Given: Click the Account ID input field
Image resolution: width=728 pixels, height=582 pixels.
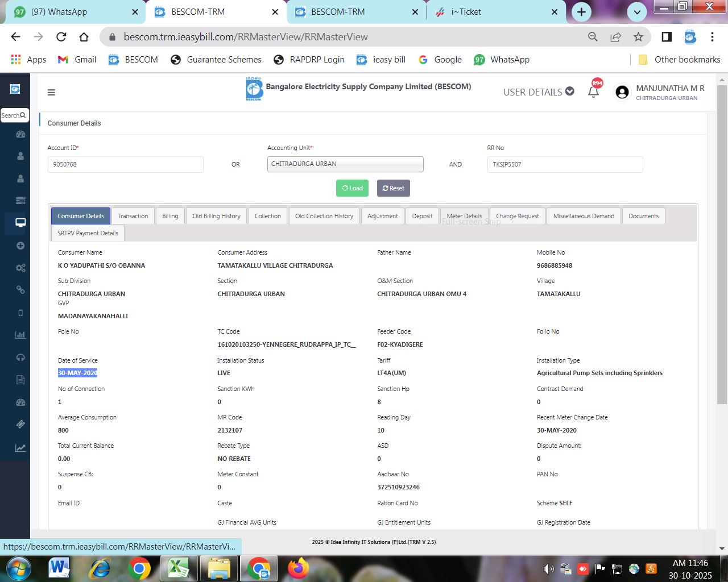Looking at the screenshot, I should (126, 164).
